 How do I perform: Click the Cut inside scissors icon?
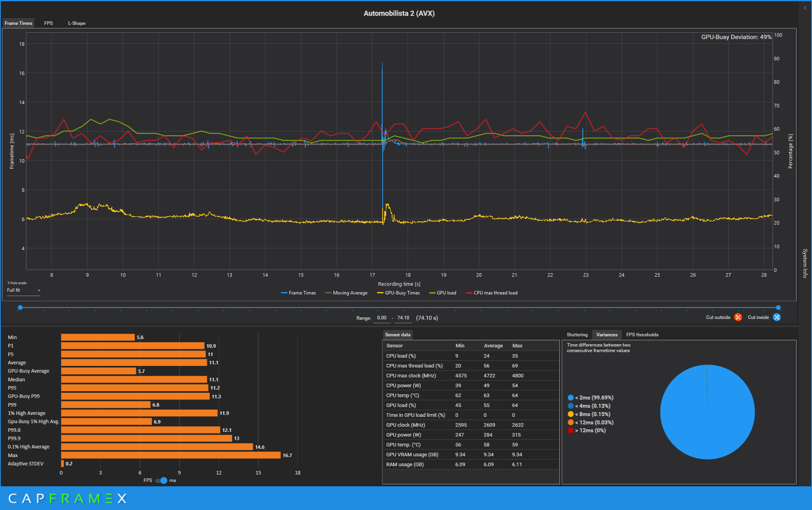point(776,317)
